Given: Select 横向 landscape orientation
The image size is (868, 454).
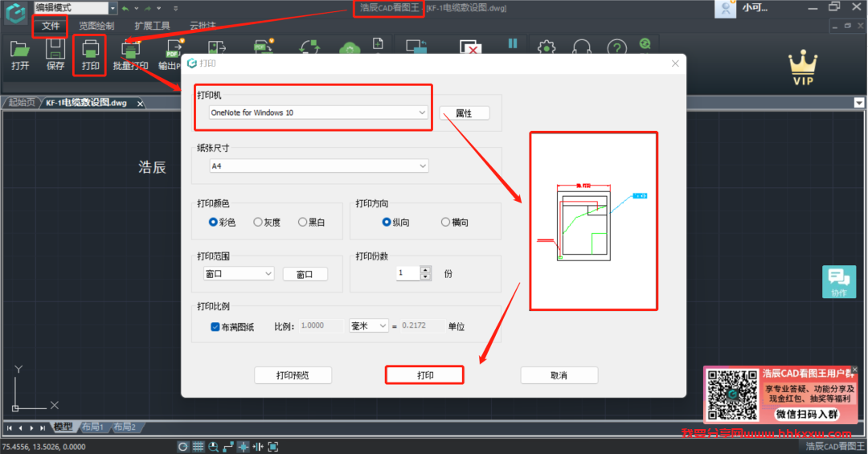Looking at the screenshot, I should 445,222.
